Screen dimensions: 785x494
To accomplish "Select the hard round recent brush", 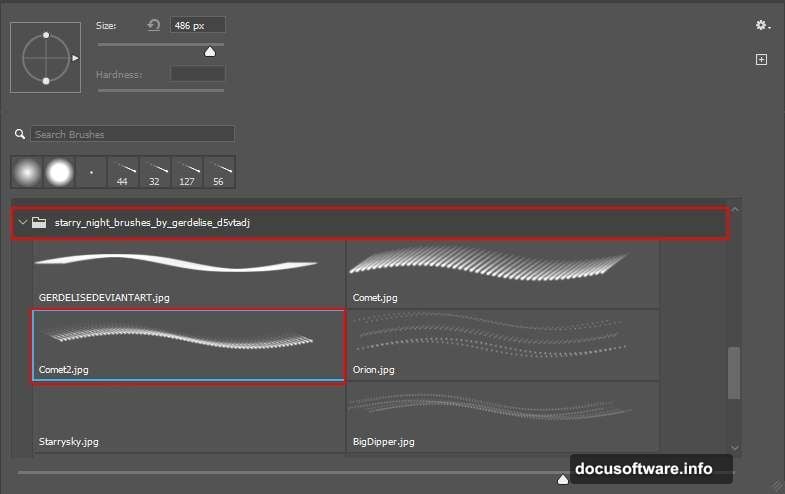I will (59, 173).
